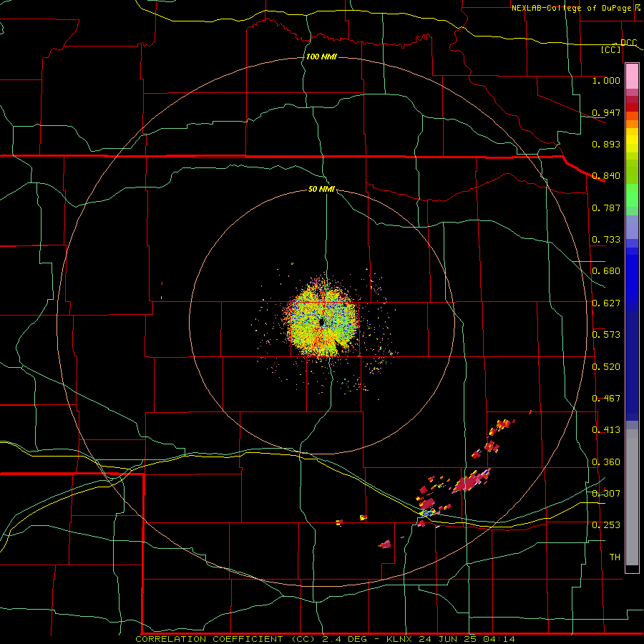The height and width of the screenshot is (644, 644).
Task: Pick the gray segment at the color bar bottom
Action: pos(632,497)
